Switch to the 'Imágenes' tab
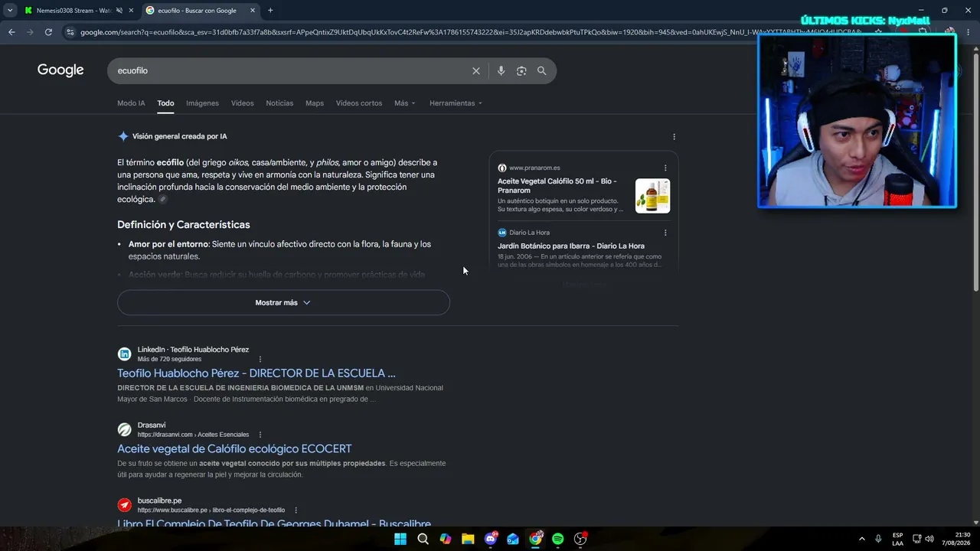Image resolution: width=980 pixels, height=551 pixels. [x=202, y=103]
